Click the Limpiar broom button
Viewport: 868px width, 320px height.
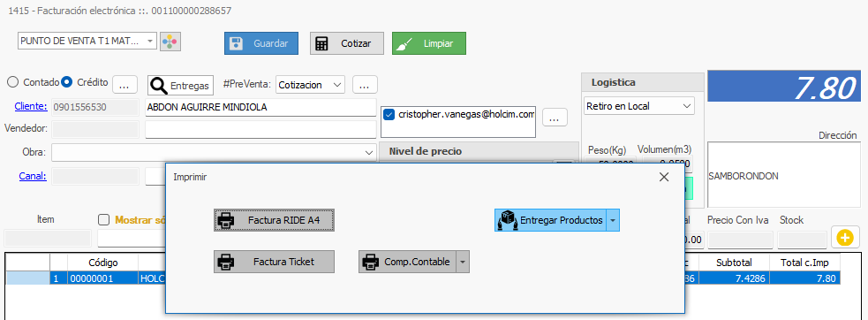tap(429, 43)
